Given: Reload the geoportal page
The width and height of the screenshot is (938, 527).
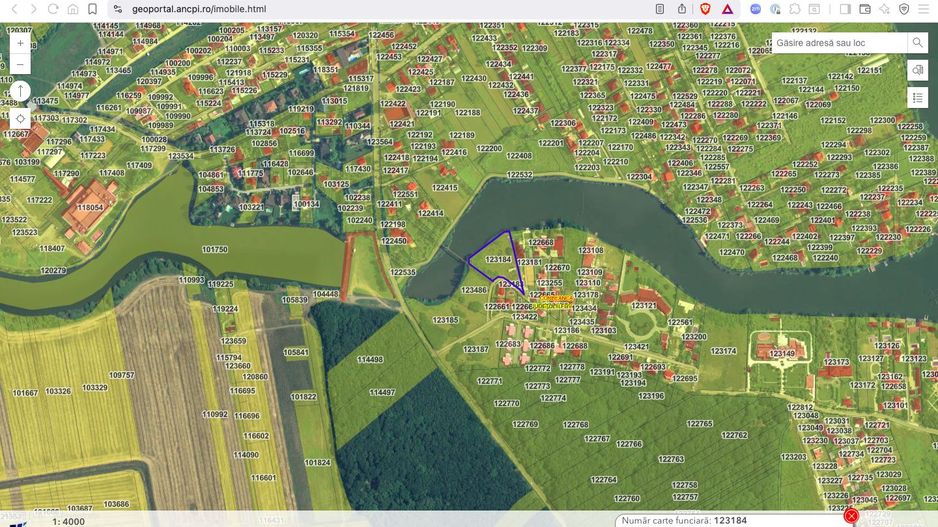Looking at the screenshot, I should click(x=53, y=9).
